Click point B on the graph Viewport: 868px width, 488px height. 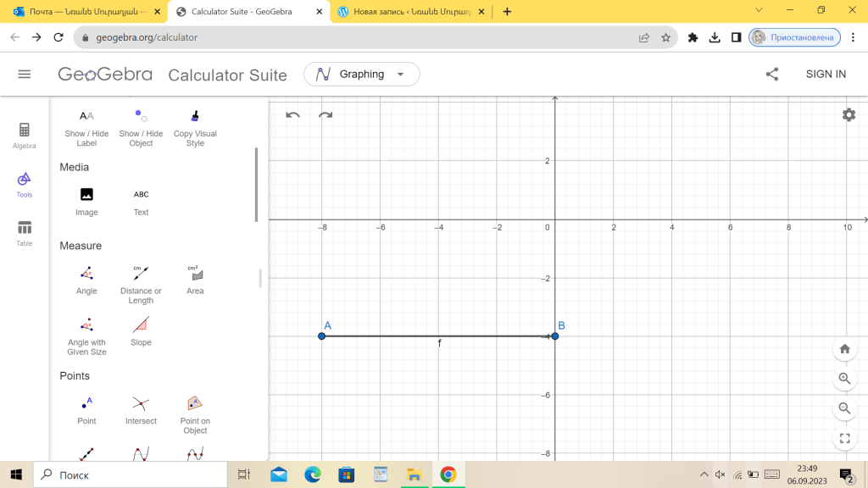(x=554, y=336)
